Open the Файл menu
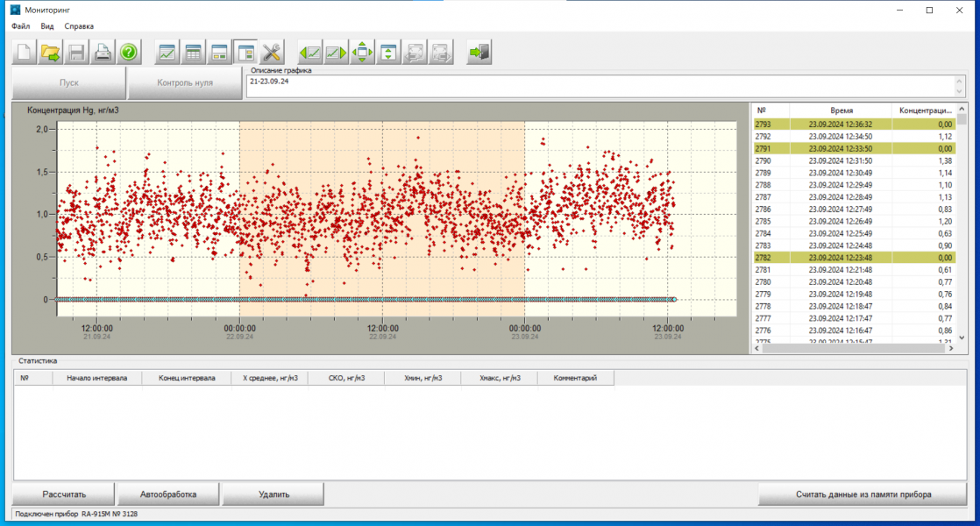Screen dimensions: 980x526 20,26
